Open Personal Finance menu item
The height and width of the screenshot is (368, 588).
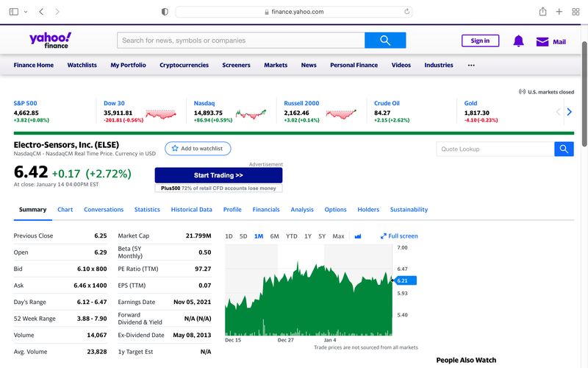coord(354,65)
